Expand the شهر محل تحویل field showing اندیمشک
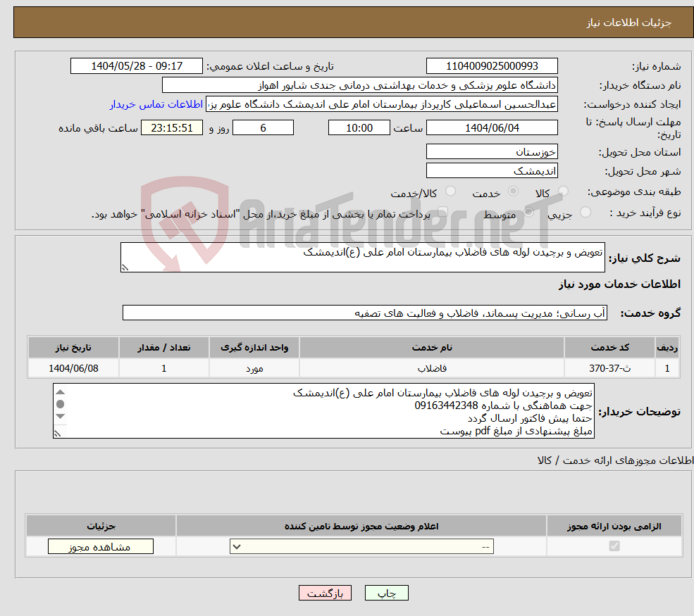The image size is (694, 616). coord(492,170)
